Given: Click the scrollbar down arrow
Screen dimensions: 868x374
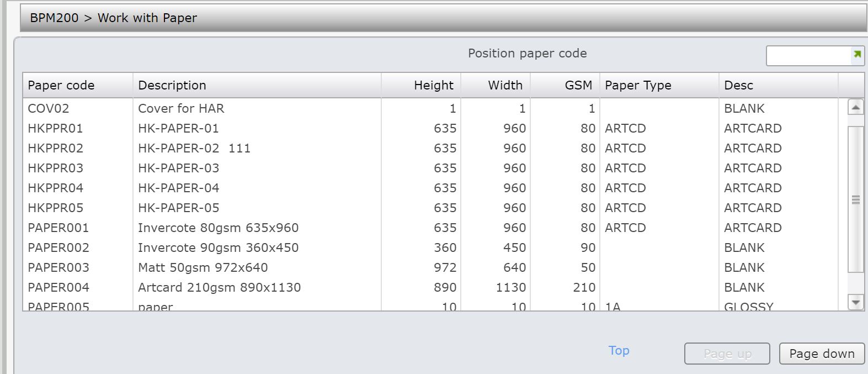Looking at the screenshot, I should (x=855, y=302).
